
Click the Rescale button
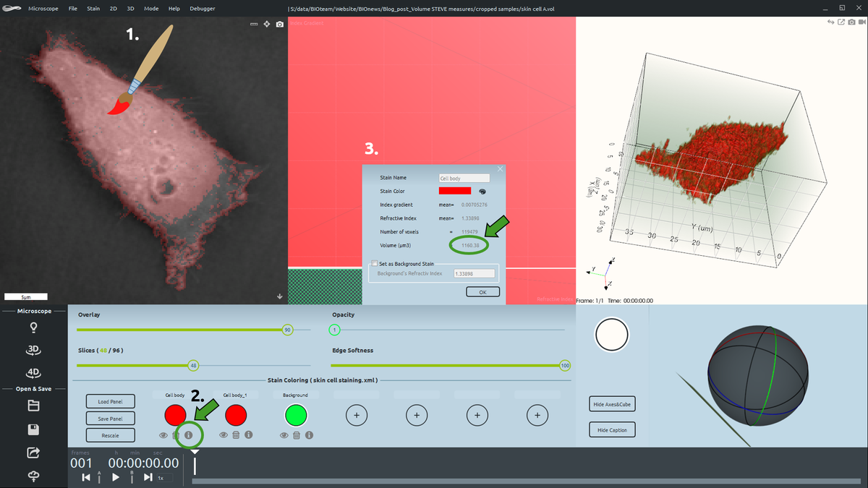[x=110, y=435]
